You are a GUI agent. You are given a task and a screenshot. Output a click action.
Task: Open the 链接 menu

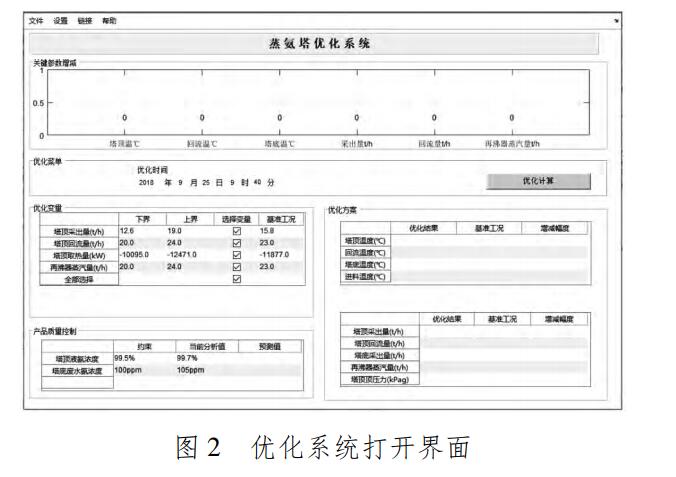coord(84,21)
